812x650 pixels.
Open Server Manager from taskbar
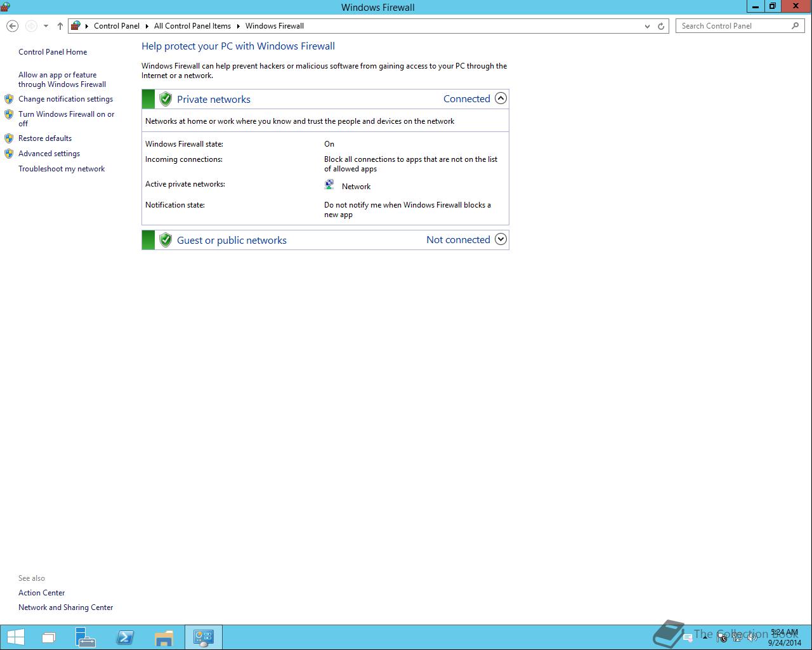85,637
